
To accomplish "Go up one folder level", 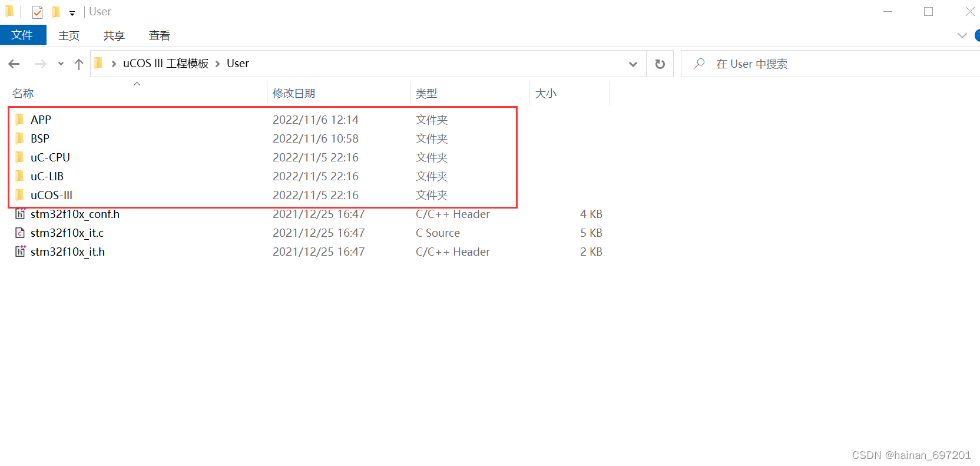I will (79, 64).
